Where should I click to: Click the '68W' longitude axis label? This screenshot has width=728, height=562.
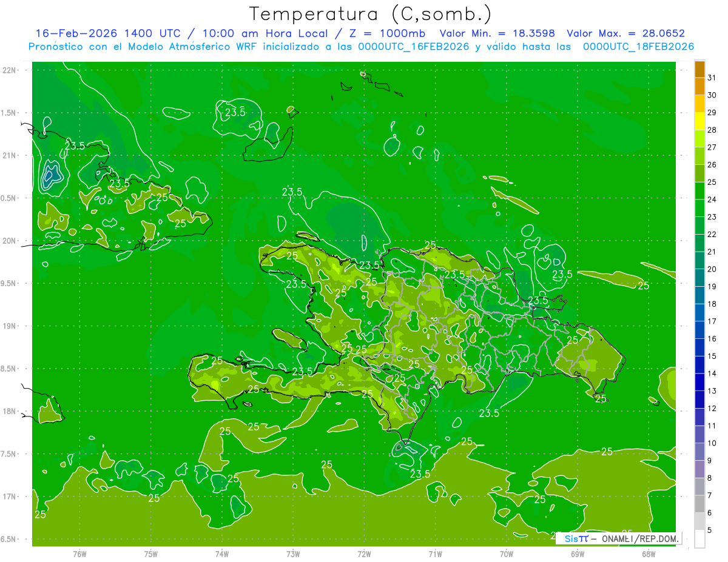click(649, 554)
